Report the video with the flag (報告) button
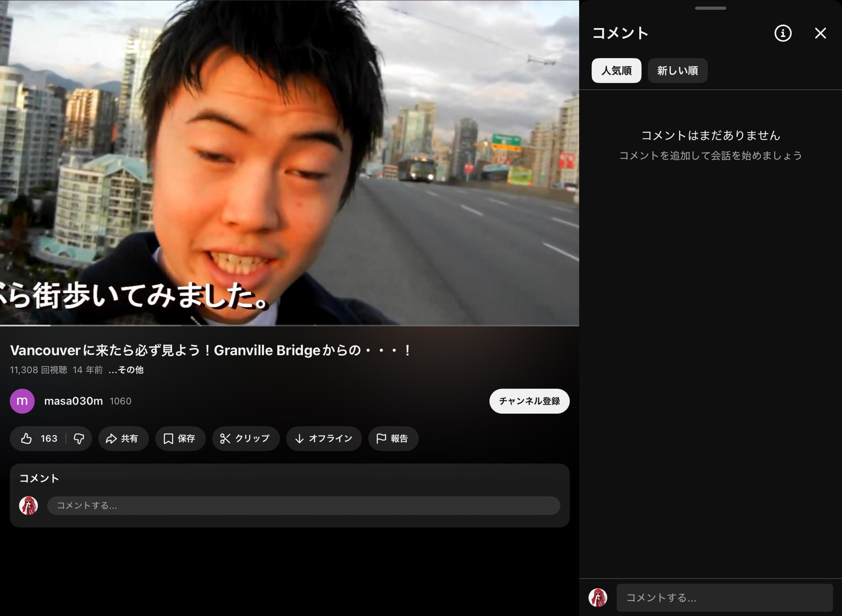842x616 pixels. coord(393,438)
